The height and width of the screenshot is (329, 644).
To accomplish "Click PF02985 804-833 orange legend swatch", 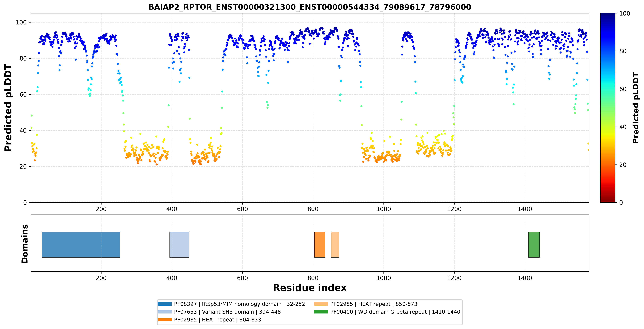I will 164,319.
